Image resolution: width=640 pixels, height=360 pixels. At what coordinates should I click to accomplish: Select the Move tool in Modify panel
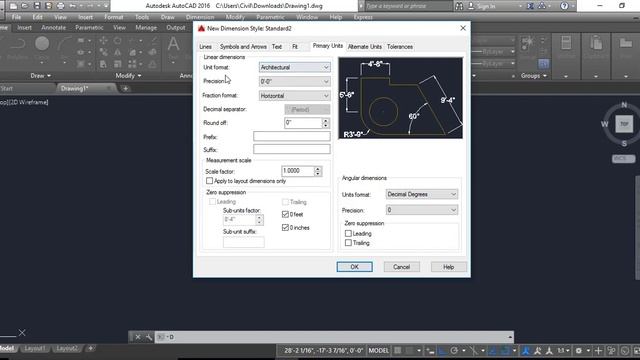[x=104, y=40]
